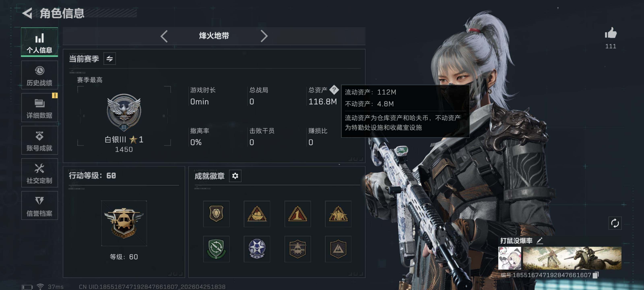Copy the player ID number with copy icon
This screenshot has height=290, width=644.
(596, 275)
